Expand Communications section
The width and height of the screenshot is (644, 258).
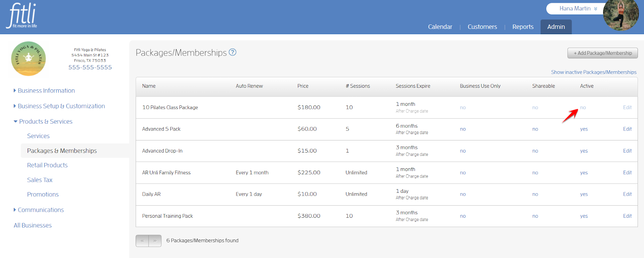pos(39,210)
